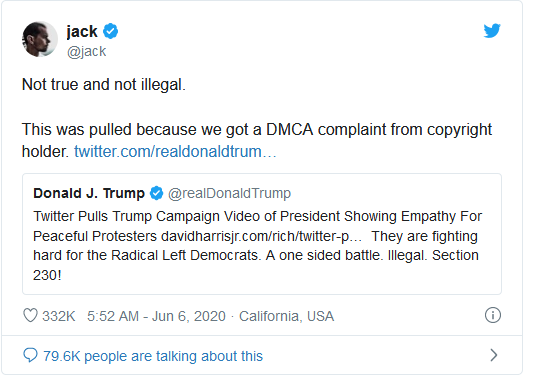Open the quoted Donald J. Trump name
The height and width of the screenshot is (375, 550).
pyautogui.click(x=89, y=193)
